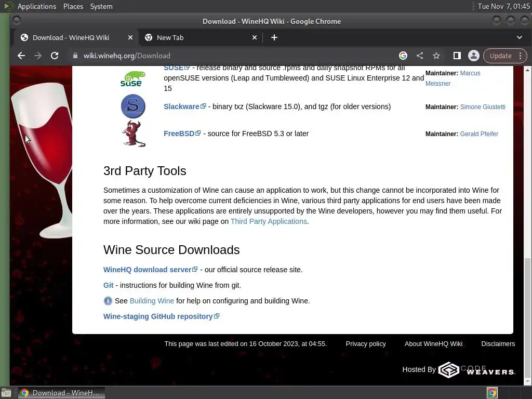Viewport: 532px width, 399px height.
Task: Click the window menu button in title bar
Action: [x=17, y=21]
